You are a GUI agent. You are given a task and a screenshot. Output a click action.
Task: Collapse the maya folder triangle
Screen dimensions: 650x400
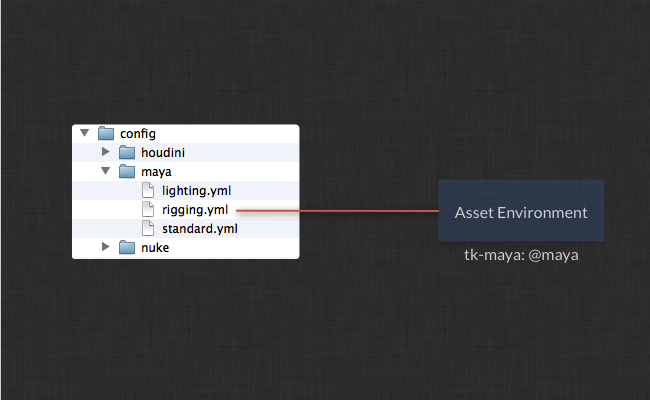point(106,171)
